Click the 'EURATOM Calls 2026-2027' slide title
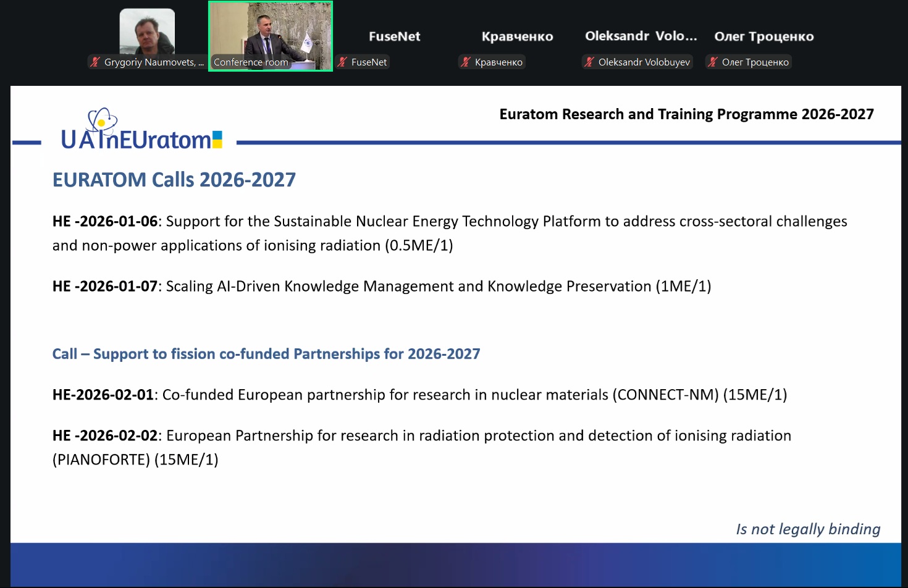This screenshot has height=588, width=908. tap(174, 180)
